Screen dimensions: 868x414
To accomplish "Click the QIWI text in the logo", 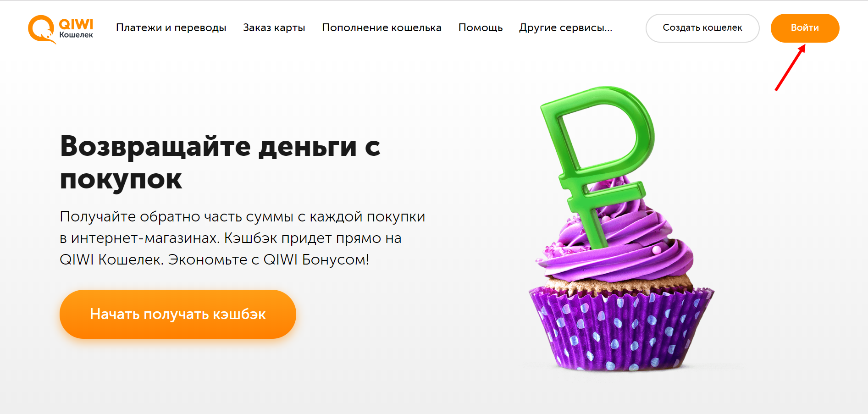I will [x=76, y=24].
